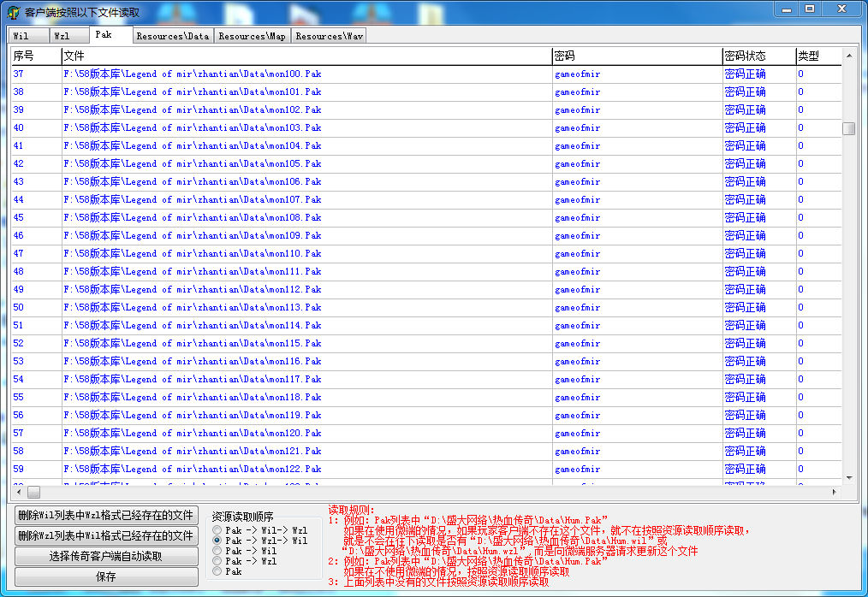Viewport: 868px width, 597px height.
Task: Click the vertical scrollbar thumb
Action: coord(848,128)
